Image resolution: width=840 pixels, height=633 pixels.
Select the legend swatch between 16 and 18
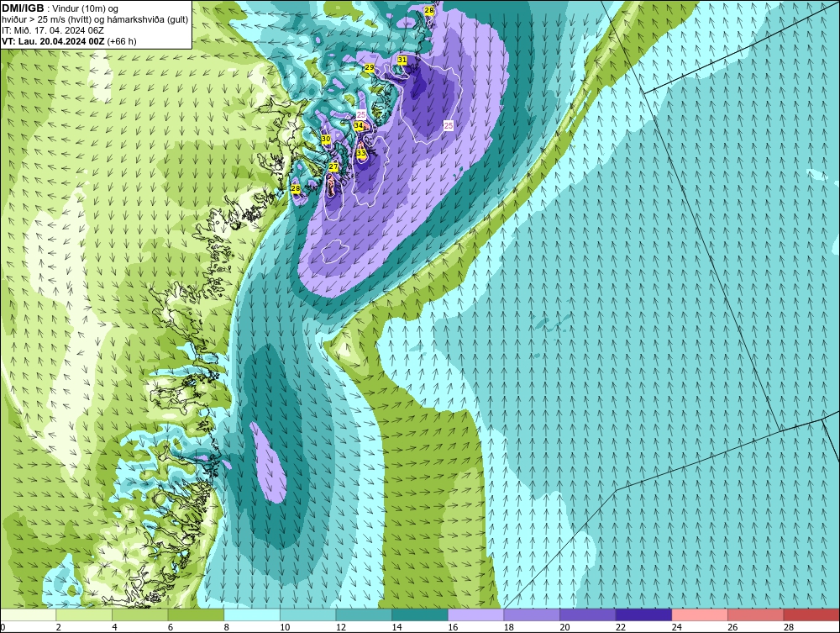[x=475, y=615]
